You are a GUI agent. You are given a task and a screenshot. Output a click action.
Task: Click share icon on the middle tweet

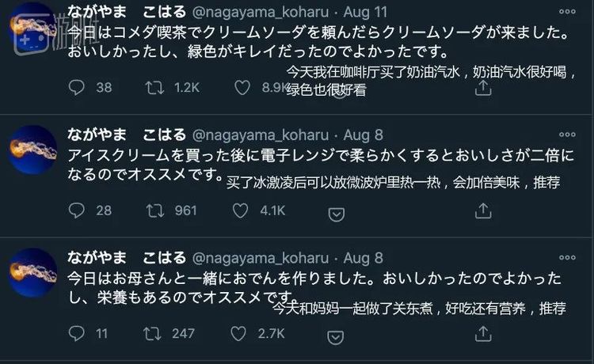[x=482, y=210]
